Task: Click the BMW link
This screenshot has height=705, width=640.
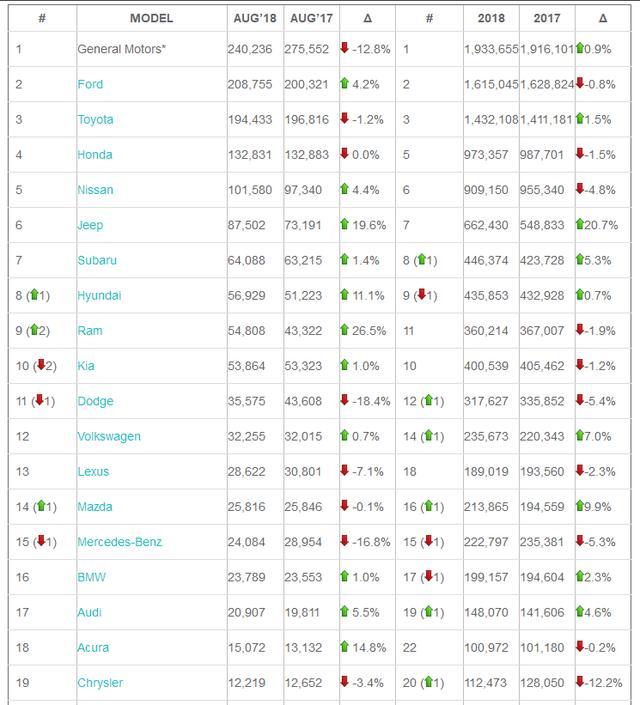Action: [91, 577]
